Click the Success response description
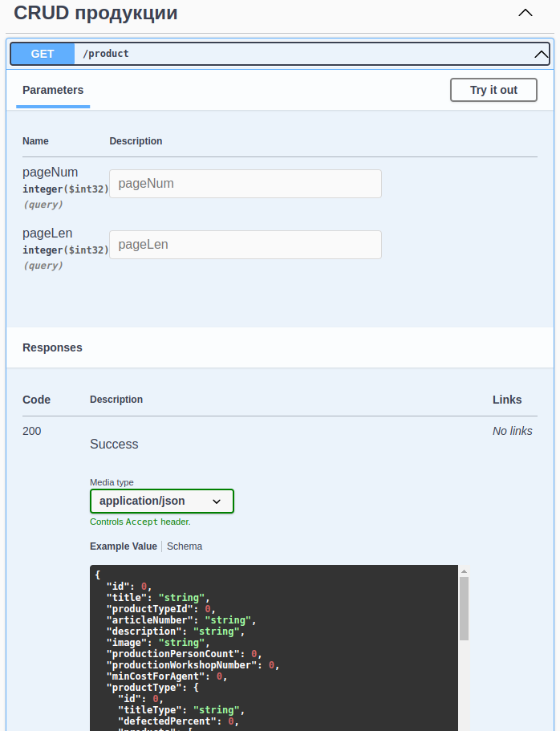 [x=114, y=444]
